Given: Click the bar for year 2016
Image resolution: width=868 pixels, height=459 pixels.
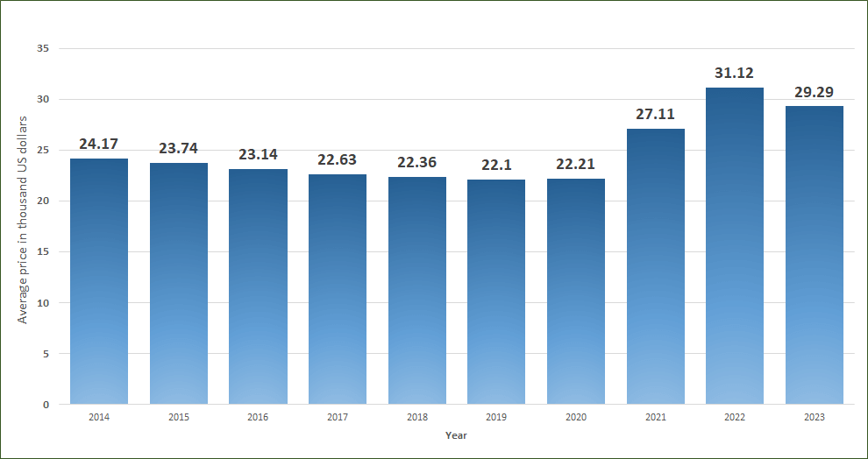Looking at the screenshot, I should pyautogui.click(x=258, y=286).
